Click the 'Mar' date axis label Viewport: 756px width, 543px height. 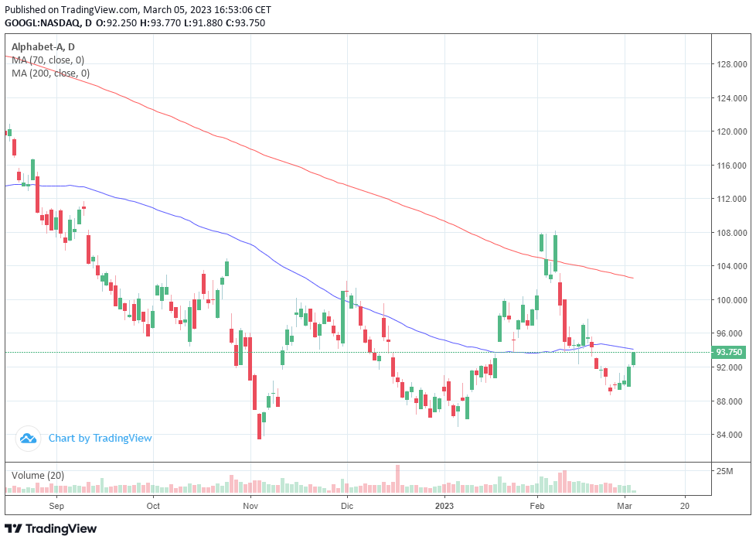point(625,506)
